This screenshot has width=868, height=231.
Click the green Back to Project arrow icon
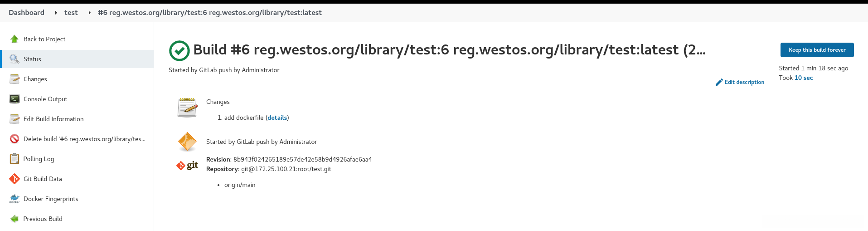pos(15,39)
